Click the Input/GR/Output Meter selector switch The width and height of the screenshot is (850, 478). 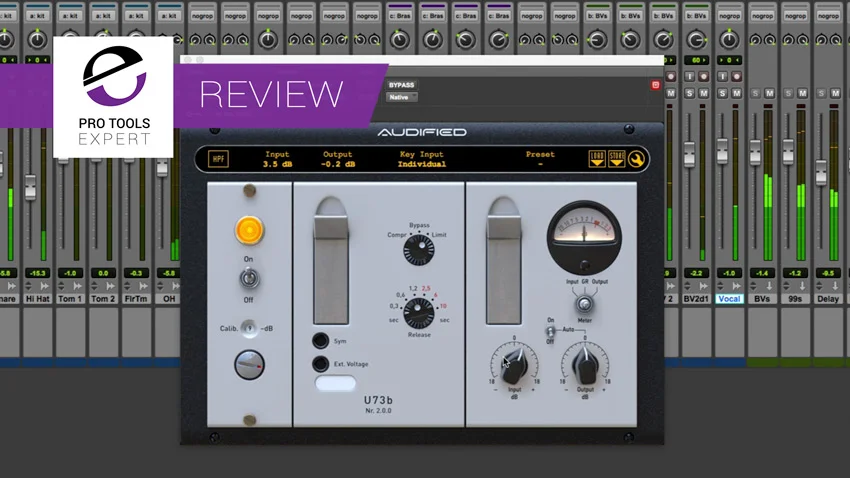(x=584, y=304)
